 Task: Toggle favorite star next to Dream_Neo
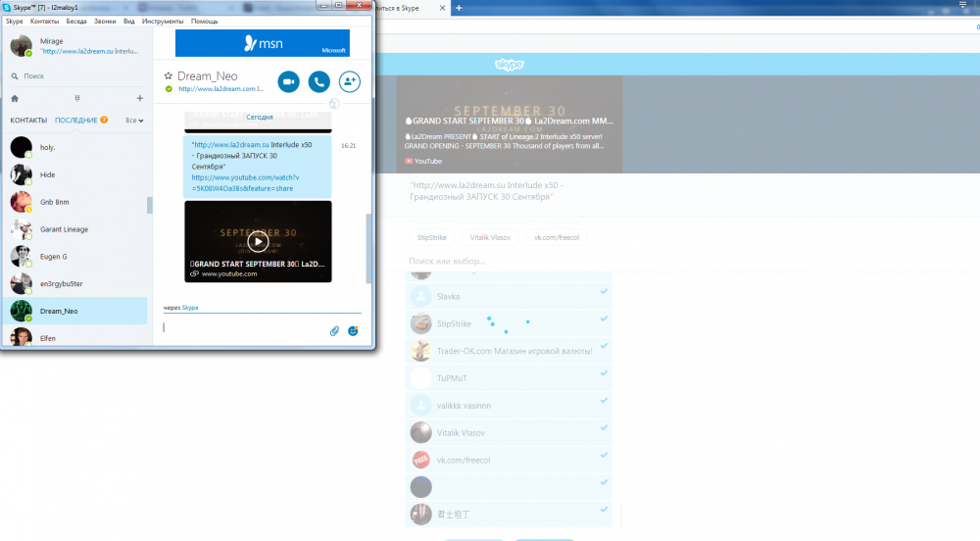pyautogui.click(x=169, y=75)
